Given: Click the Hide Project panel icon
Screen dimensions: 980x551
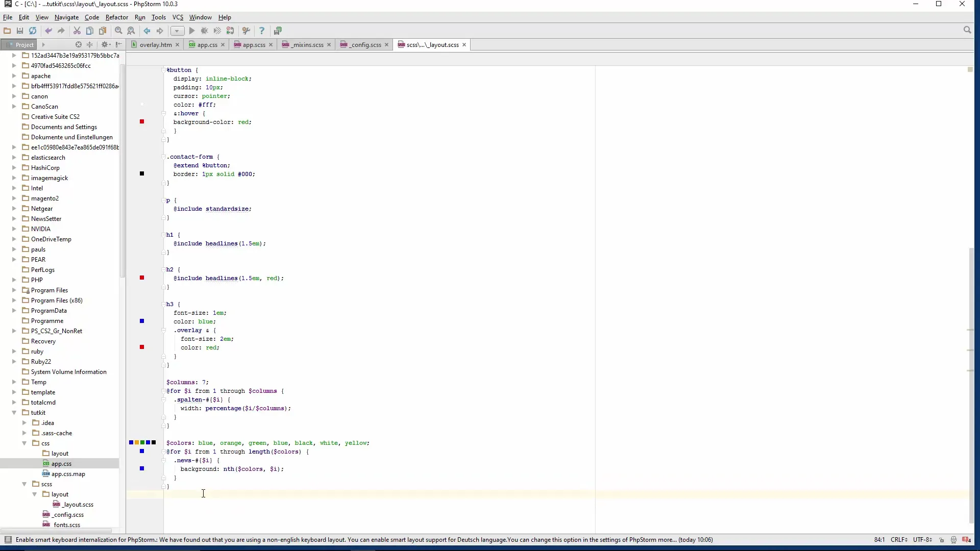Looking at the screenshot, I should click(x=119, y=44).
